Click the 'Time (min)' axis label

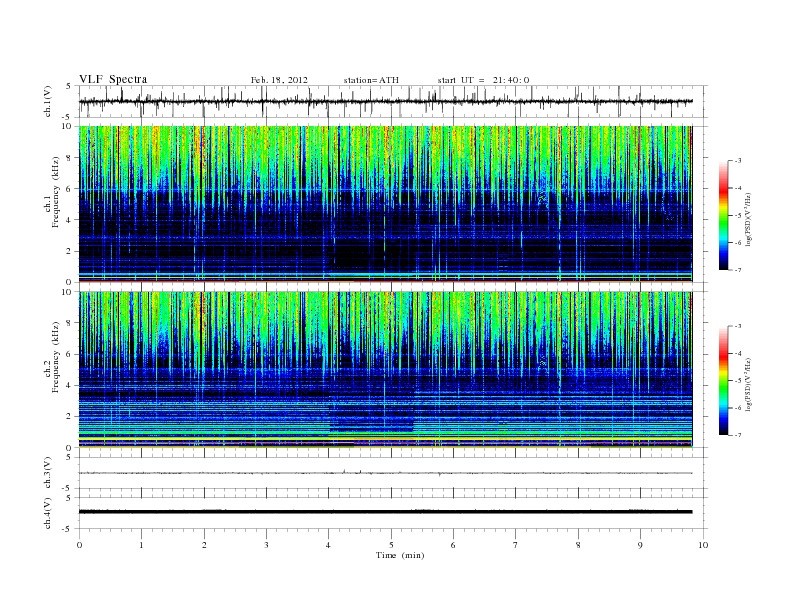pos(400,555)
